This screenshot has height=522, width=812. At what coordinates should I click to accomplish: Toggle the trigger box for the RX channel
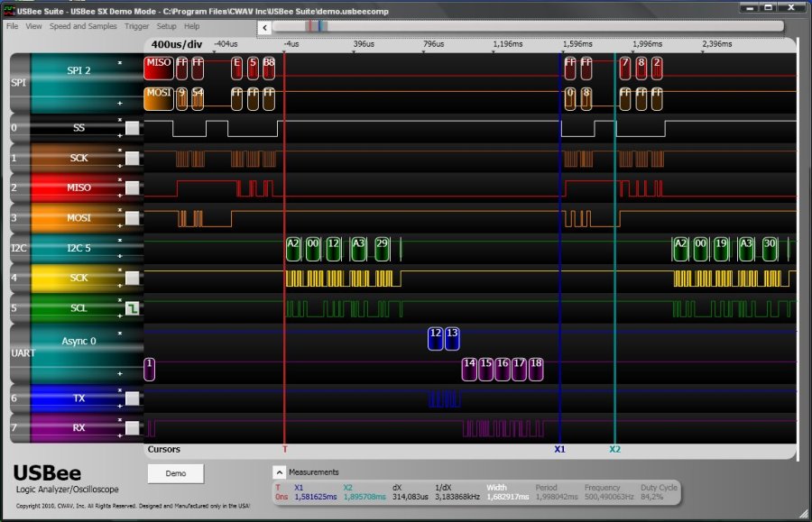pyautogui.click(x=133, y=428)
